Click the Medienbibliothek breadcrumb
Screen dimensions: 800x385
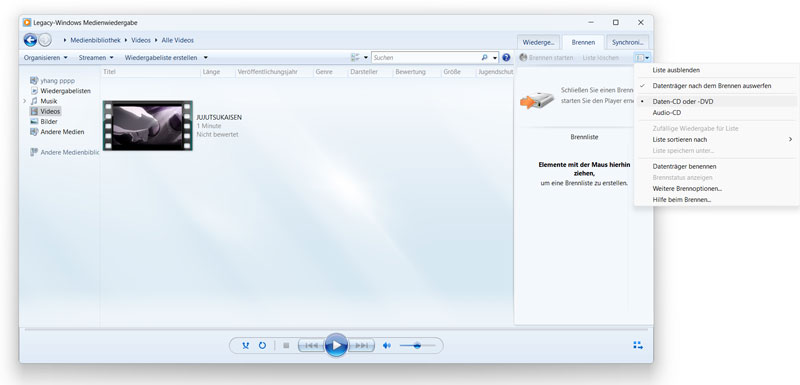pyautogui.click(x=95, y=40)
